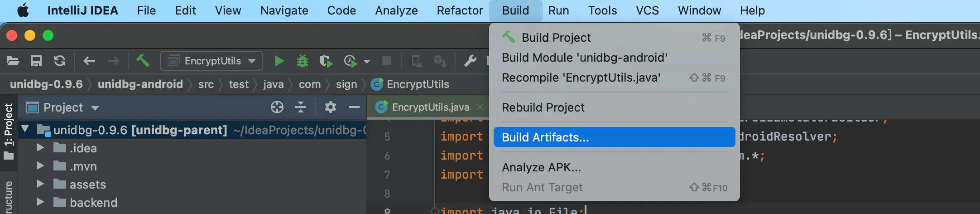The image size is (980, 214).
Task: Open the EncryptUtils run configuration dropdown
Action: [211, 61]
